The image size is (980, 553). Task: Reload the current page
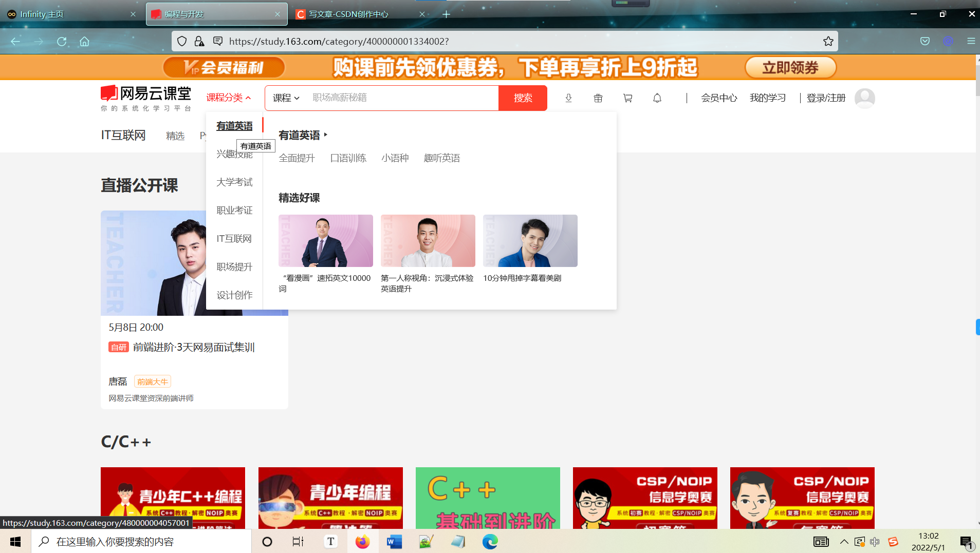pos(62,41)
